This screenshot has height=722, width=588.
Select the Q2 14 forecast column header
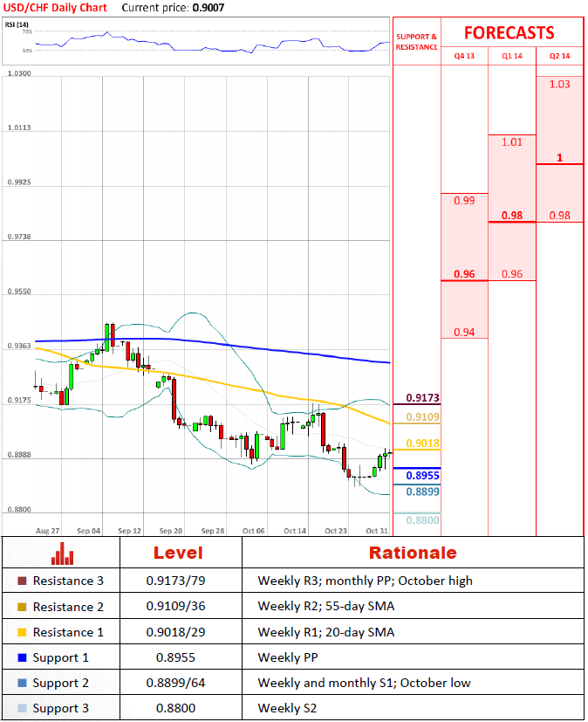tap(559, 56)
